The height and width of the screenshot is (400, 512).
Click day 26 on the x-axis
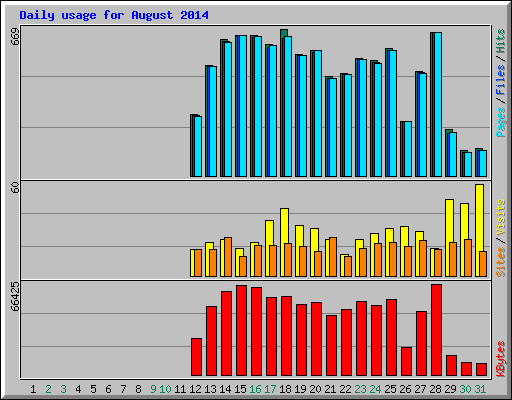(405, 389)
